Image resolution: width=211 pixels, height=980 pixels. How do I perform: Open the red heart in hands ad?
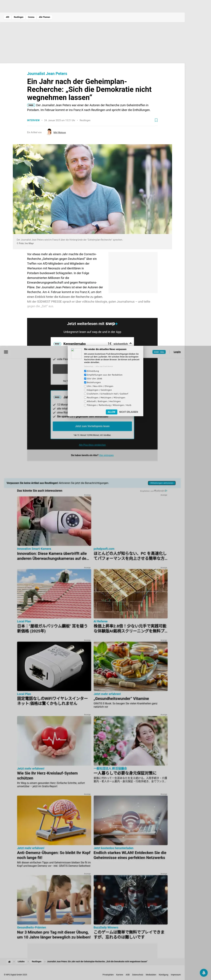point(54,741)
